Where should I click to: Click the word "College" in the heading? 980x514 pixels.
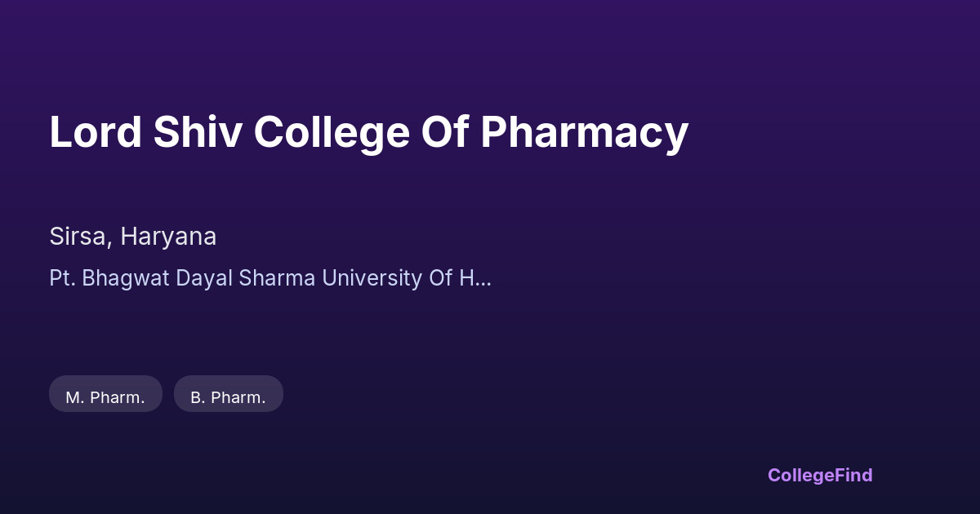click(332, 132)
